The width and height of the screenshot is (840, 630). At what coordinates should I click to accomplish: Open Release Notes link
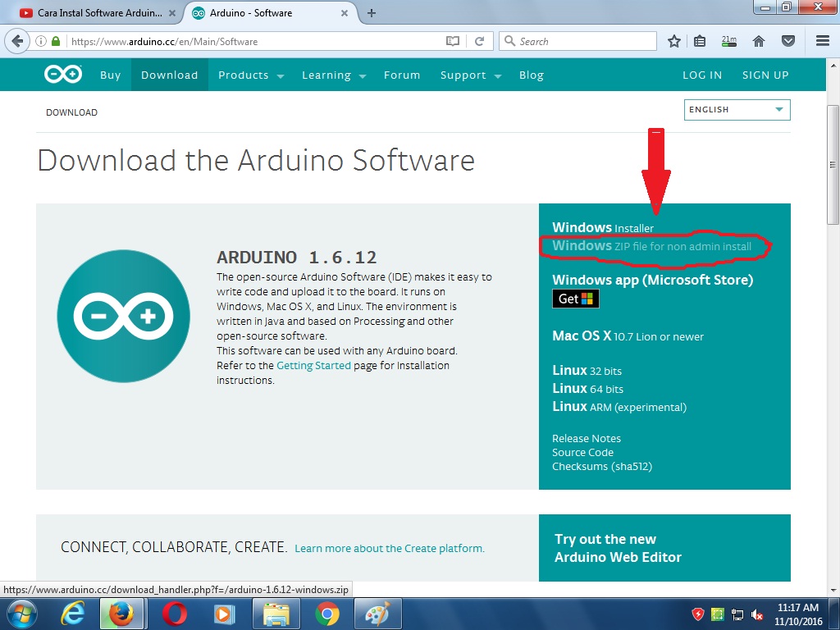click(587, 438)
